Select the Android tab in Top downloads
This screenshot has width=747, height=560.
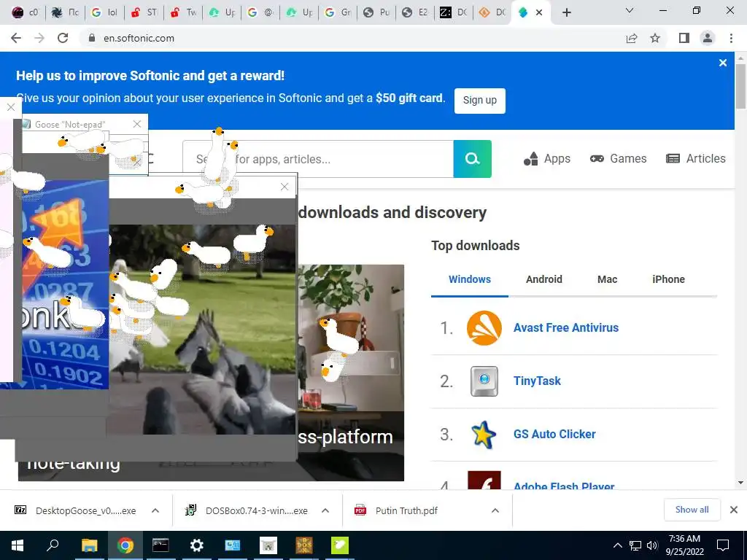coord(544,279)
